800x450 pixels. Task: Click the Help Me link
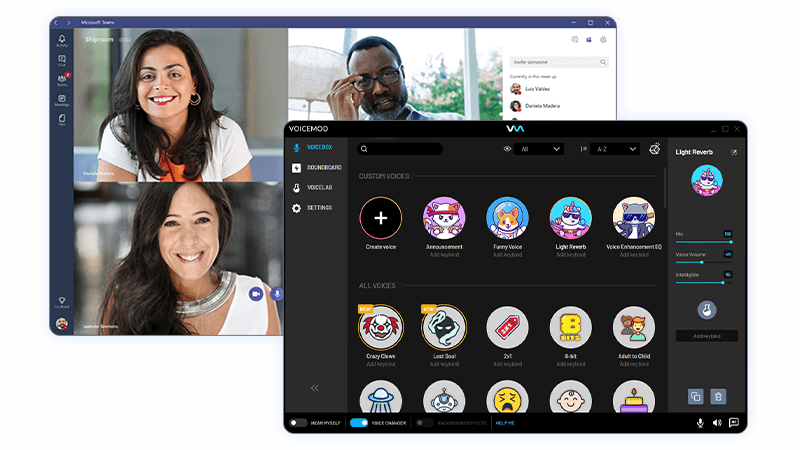[505, 423]
